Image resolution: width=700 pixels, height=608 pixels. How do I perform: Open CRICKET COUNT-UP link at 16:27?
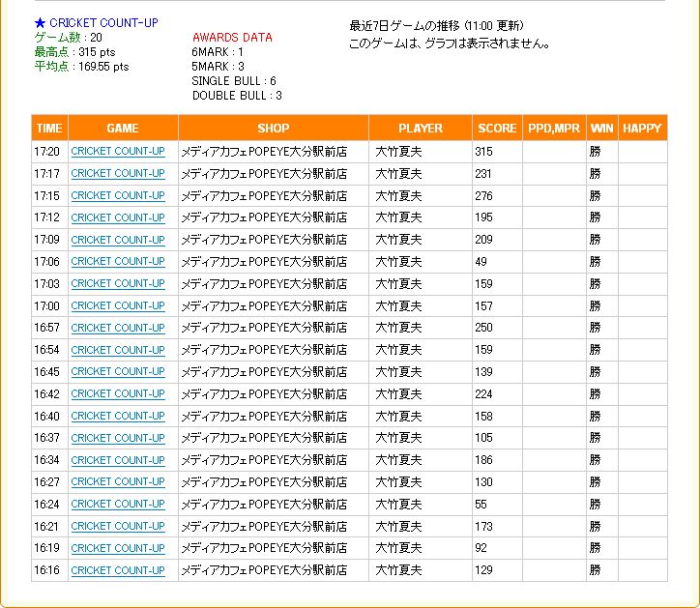click(118, 482)
